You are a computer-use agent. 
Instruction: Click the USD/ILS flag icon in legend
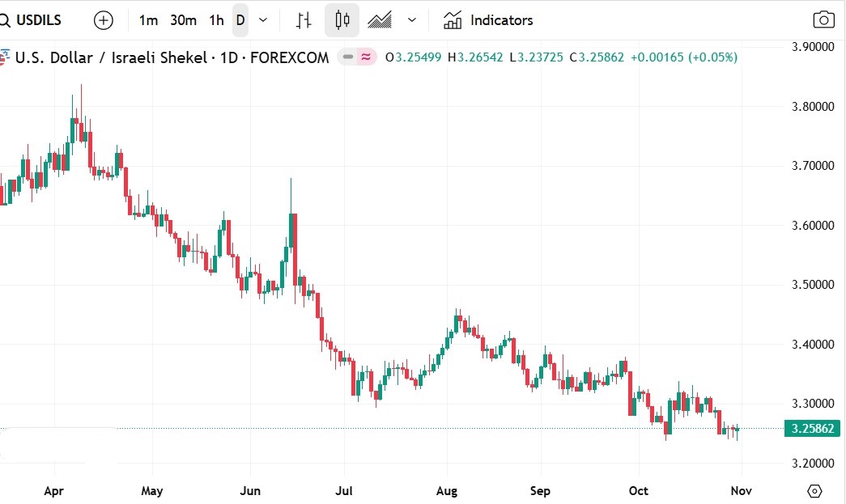[5, 57]
